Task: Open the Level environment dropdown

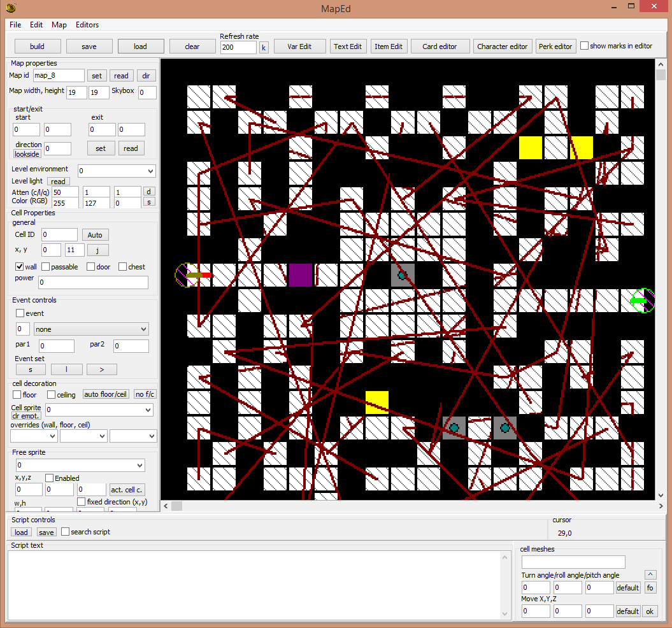Action: pyautogui.click(x=117, y=171)
